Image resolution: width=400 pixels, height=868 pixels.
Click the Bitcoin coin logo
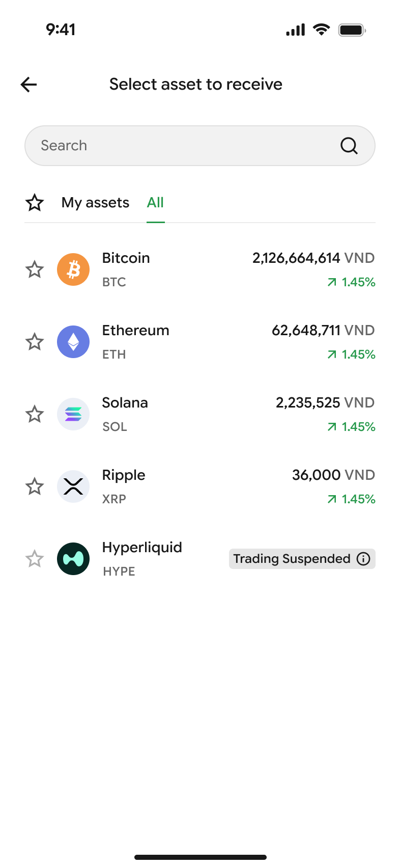pos(73,269)
